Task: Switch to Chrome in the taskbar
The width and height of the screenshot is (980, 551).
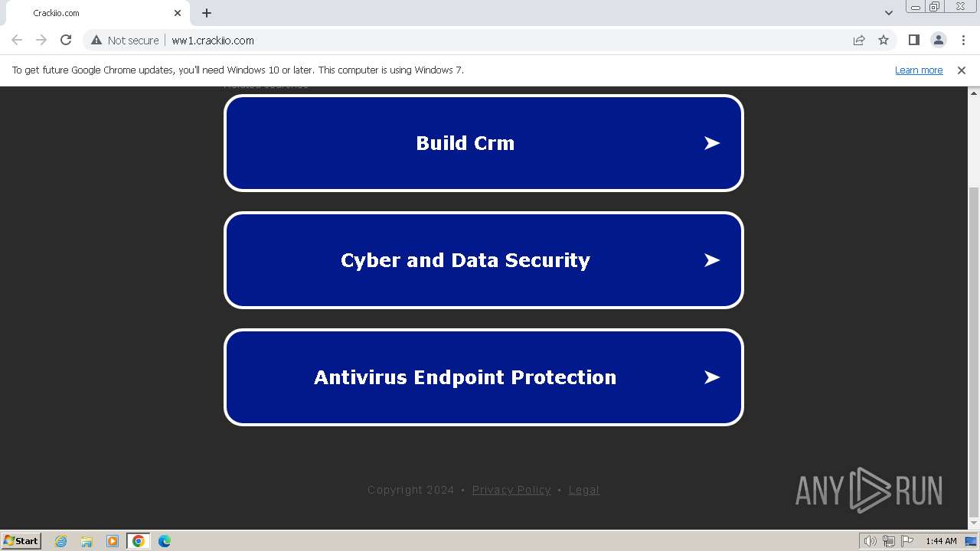Action: point(138,541)
